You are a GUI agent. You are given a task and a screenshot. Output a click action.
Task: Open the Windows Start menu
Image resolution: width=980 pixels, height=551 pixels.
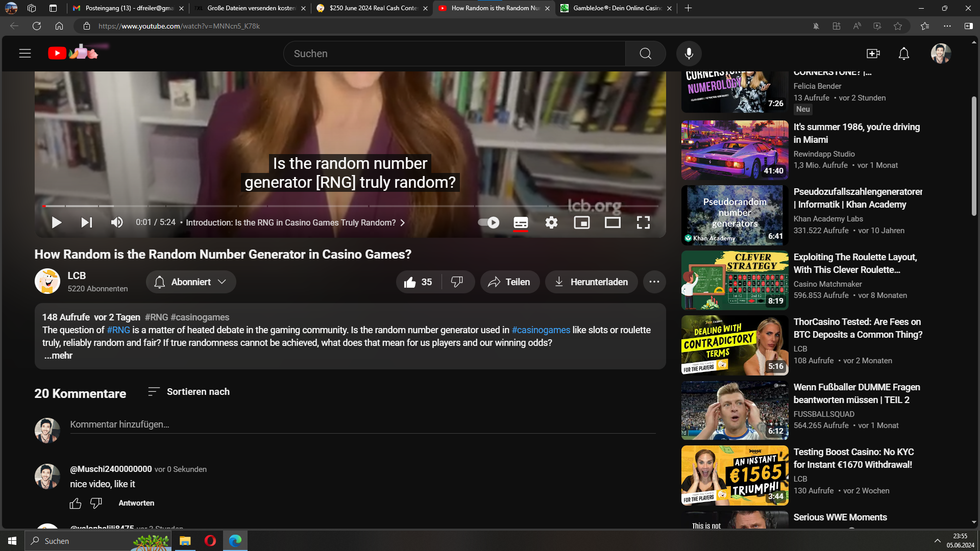click(x=12, y=541)
